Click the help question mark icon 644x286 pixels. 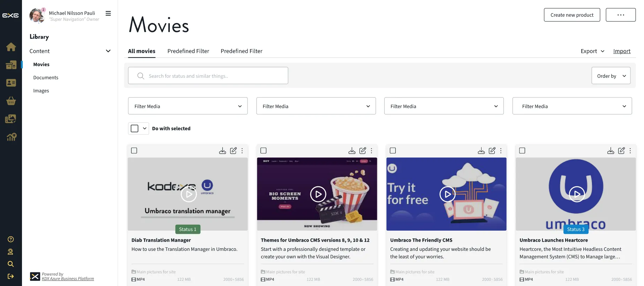coord(11,239)
